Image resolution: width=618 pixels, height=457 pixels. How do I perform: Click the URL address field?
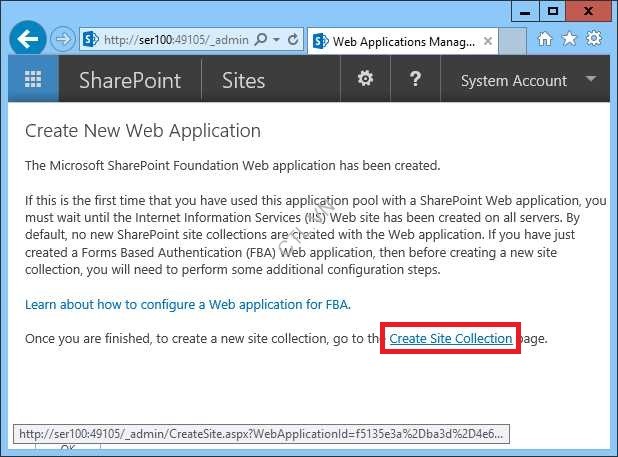(175, 41)
